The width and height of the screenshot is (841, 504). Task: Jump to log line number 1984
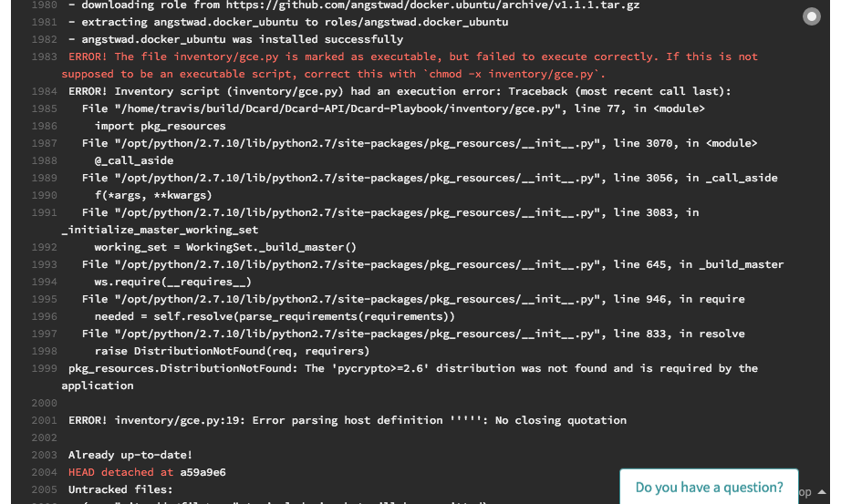click(44, 91)
